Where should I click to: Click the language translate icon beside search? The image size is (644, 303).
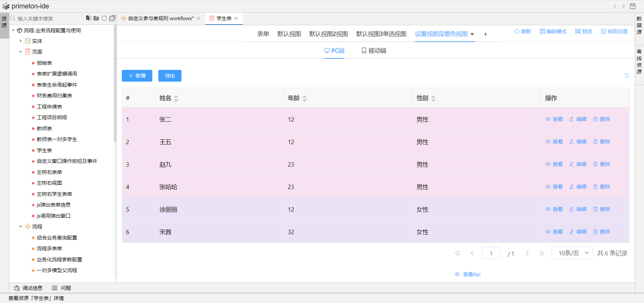click(x=89, y=18)
